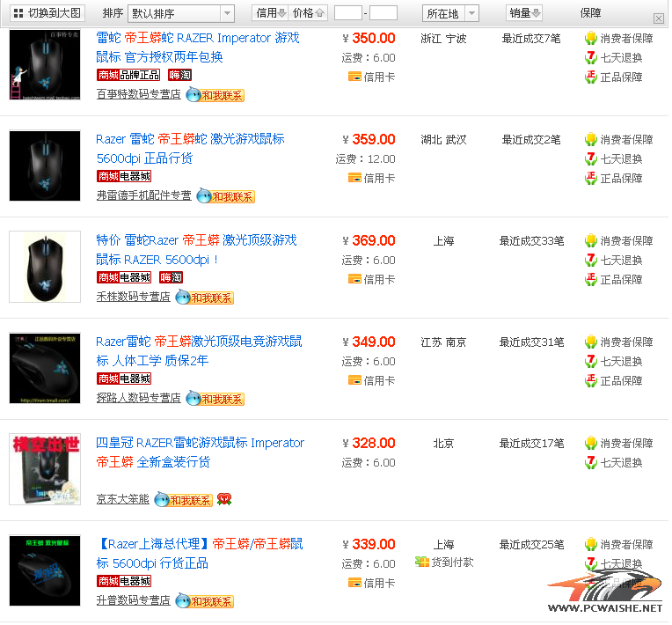This screenshot has width=672, height=625.
Task: Open the 默认排序 sort dropdown
Action: point(181,14)
